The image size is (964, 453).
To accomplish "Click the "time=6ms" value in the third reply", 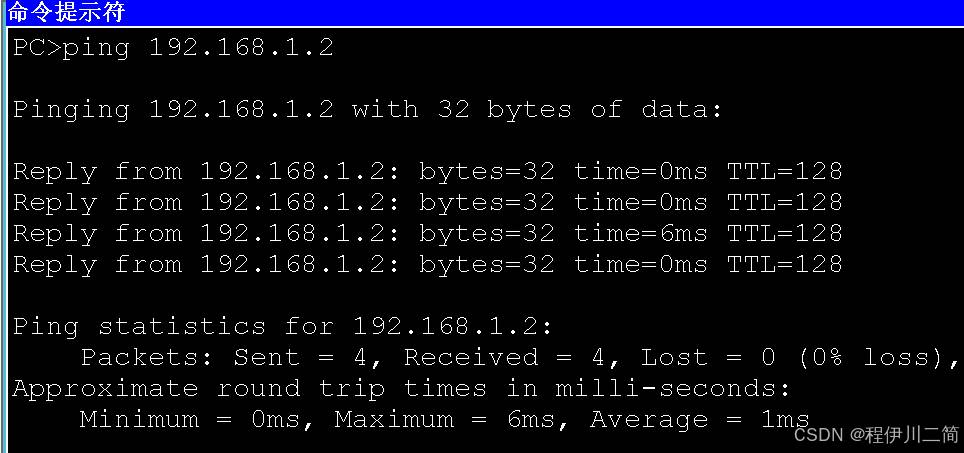I will click(640, 233).
